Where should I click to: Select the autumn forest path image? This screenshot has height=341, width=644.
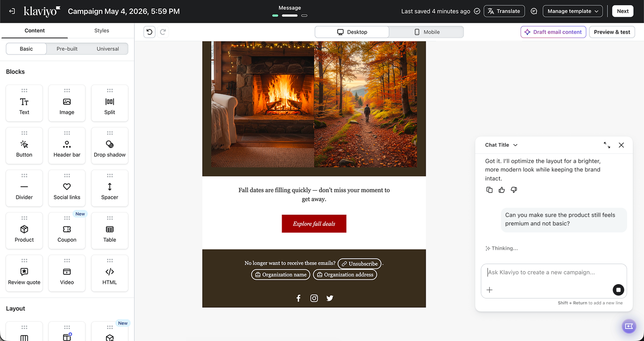click(x=365, y=104)
